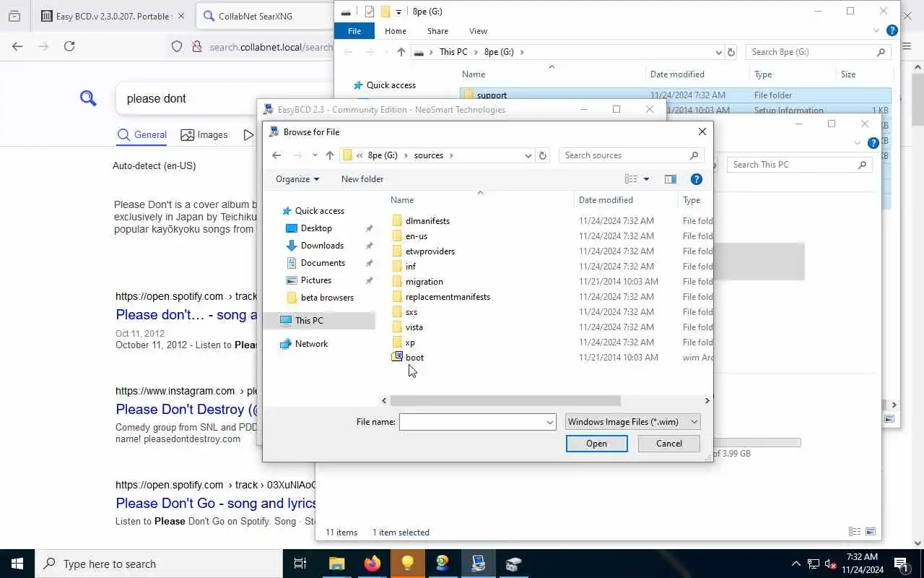The width and height of the screenshot is (924, 578).
Task: Select the dlmanifests folder
Action: click(x=427, y=221)
